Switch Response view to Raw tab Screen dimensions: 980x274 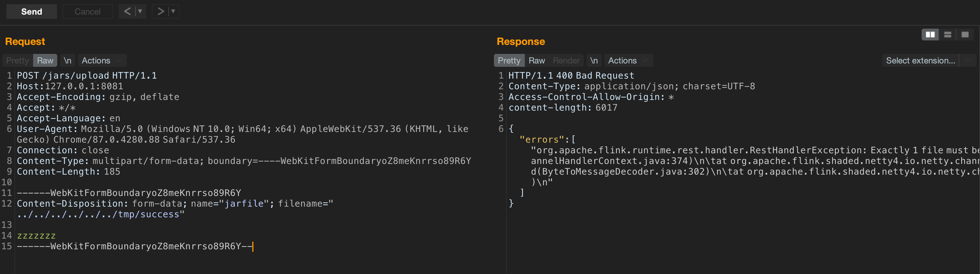(536, 61)
